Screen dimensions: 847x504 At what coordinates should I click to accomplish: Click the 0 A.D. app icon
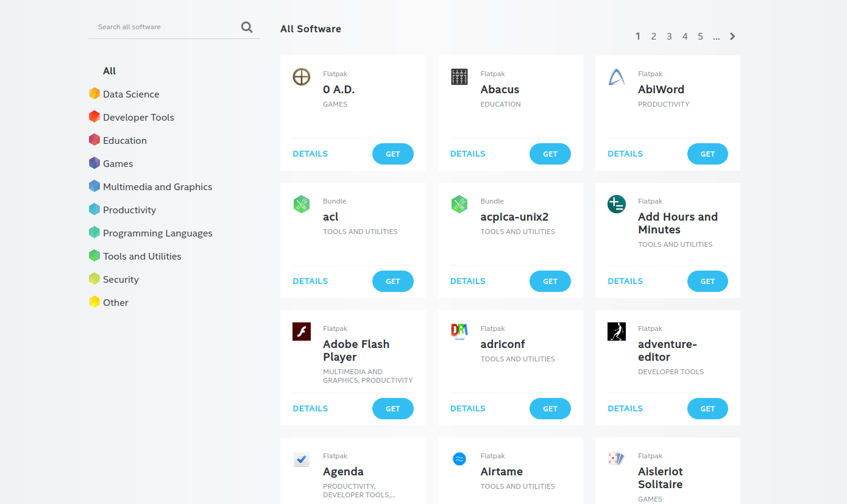coord(302,77)
